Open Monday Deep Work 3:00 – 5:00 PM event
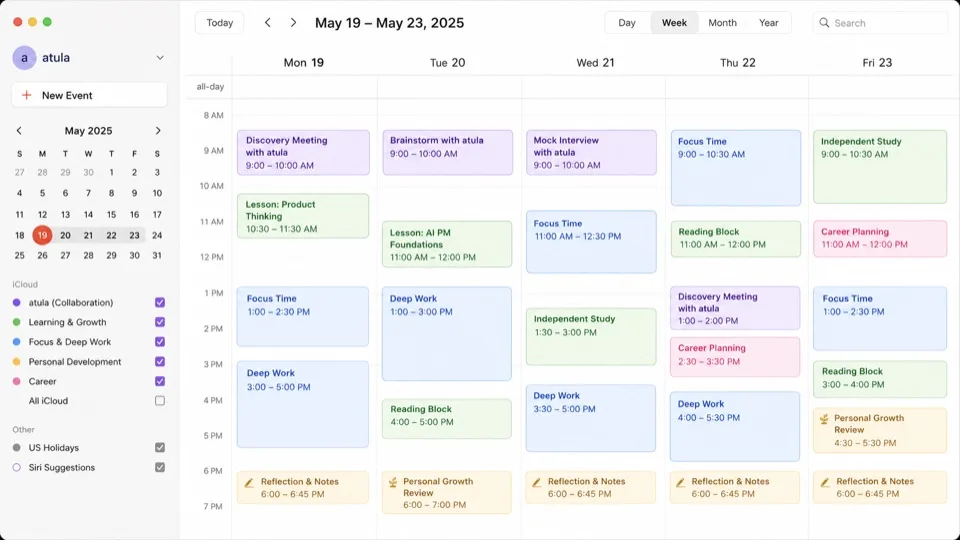This screenshot has height=540, width=960. [x=303, y=404]
